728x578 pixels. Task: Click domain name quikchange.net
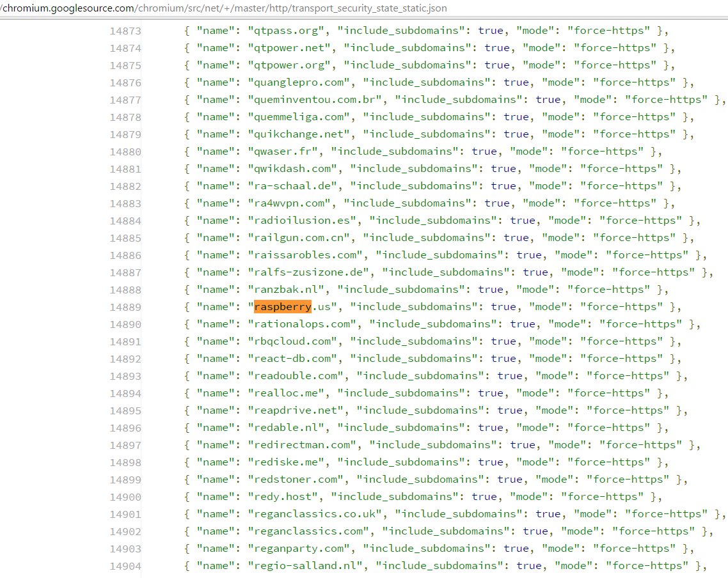[299, 134]
